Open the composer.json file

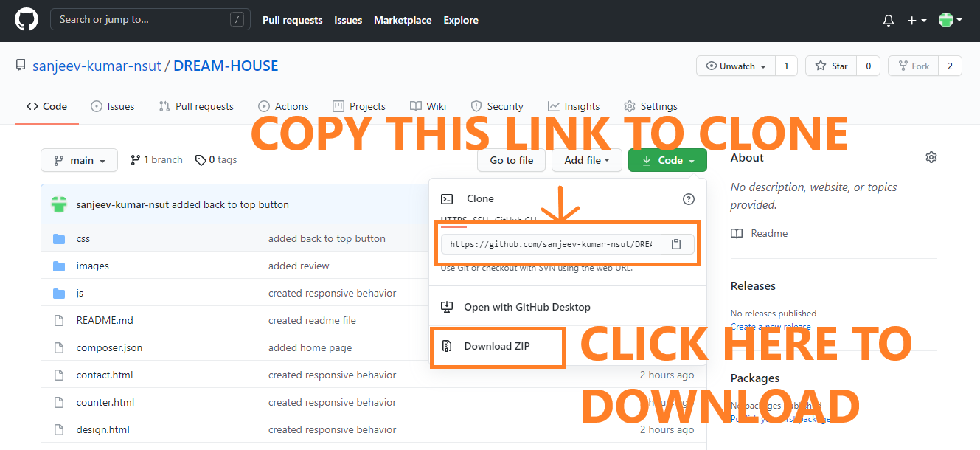tap(110, 347)
